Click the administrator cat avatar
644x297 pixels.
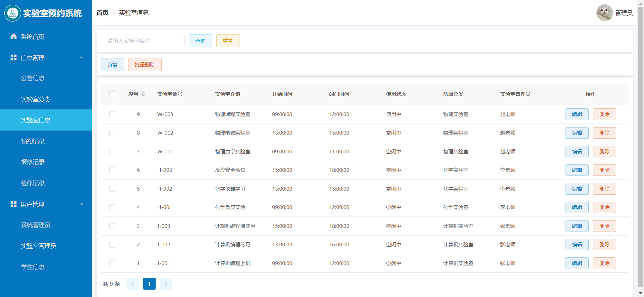click(x=604, y=13)
